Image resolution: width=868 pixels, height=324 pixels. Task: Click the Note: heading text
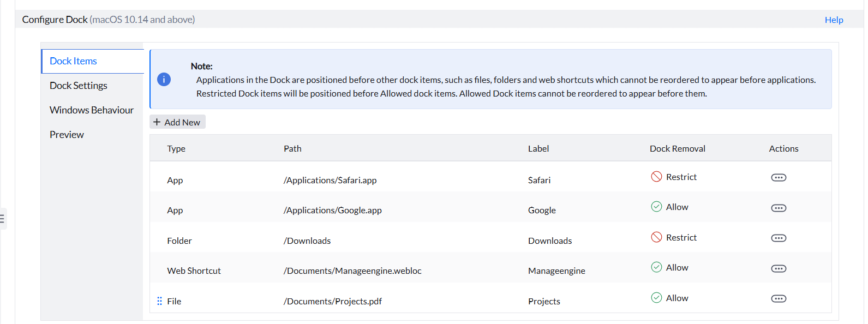coord(201,66)
